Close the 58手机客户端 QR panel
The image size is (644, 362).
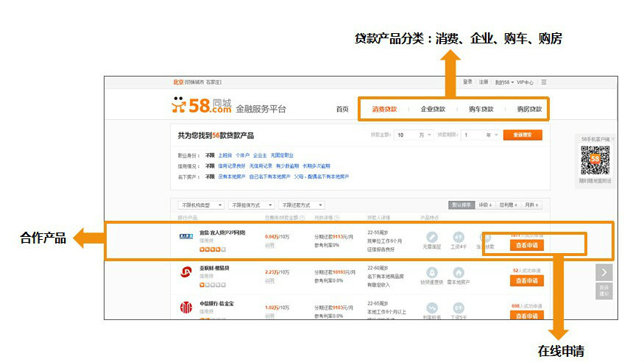point(613,139)
